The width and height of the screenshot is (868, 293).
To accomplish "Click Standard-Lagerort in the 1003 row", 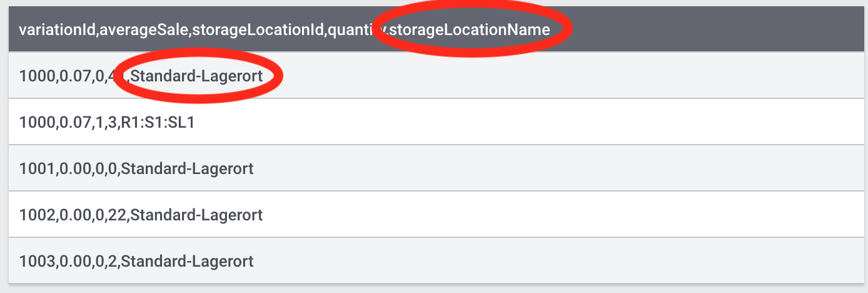I will click(188, 261).
